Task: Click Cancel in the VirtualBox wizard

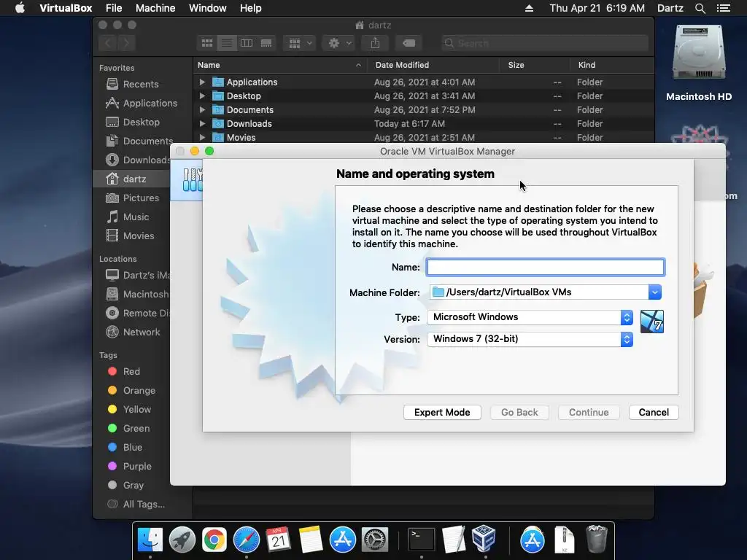Action: tap(653, 413)
